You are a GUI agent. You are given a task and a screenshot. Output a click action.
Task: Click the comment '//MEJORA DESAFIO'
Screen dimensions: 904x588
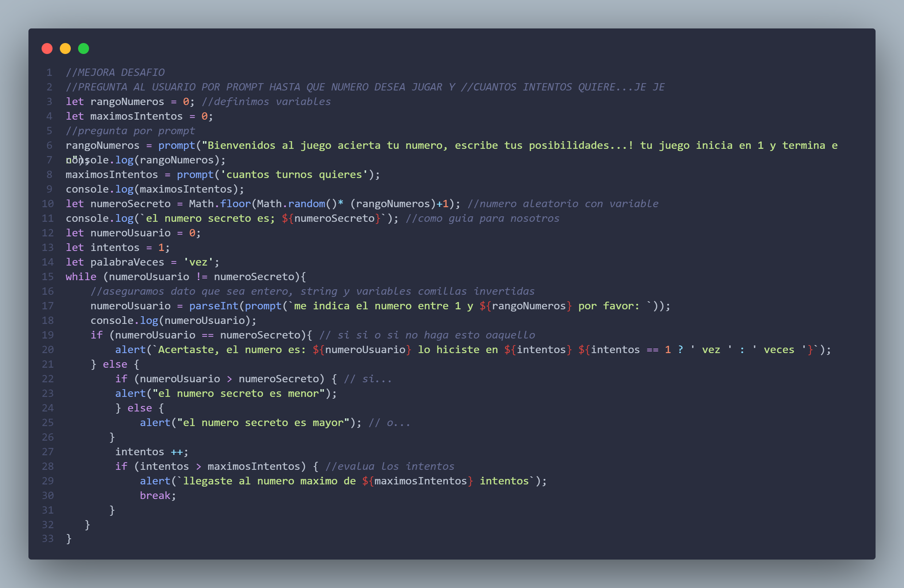click(x=115, y=72)
